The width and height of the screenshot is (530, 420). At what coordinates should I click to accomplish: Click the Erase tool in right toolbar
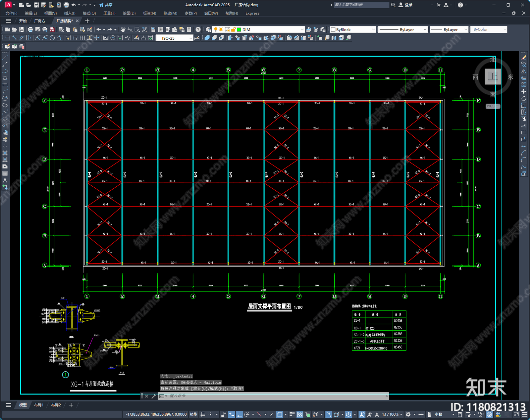524,58
